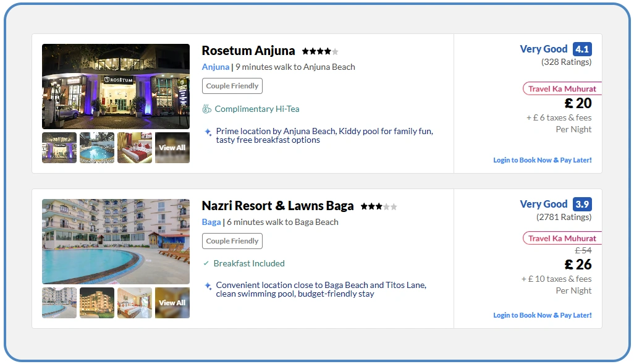634x364 pixels.
Task: Open the Rosetum Anjuna hotel title
Action: (248, 51)
